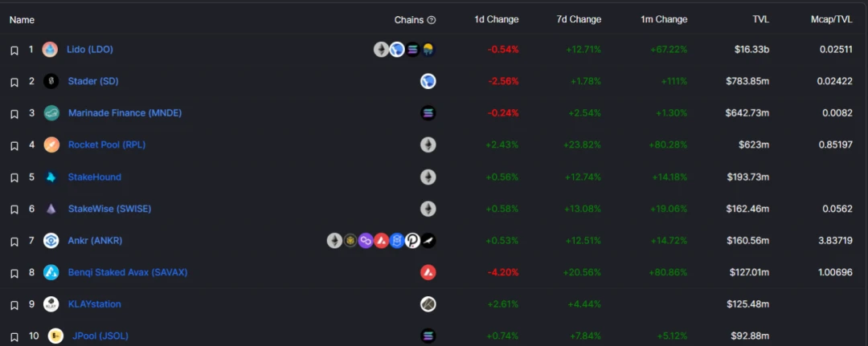Click the Chains help question-mark icon
The image size is (868, 346).
pyautogui.click(x=432, y=20)
